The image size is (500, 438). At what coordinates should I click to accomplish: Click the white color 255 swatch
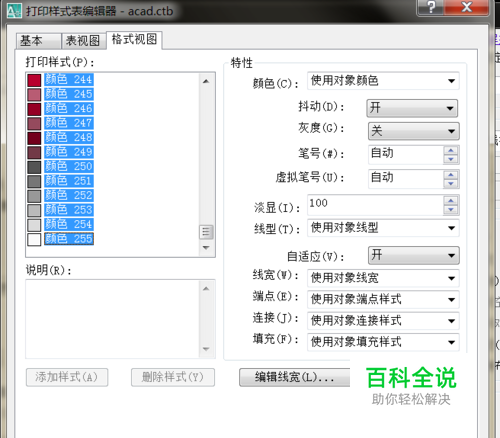click(34, 239)
